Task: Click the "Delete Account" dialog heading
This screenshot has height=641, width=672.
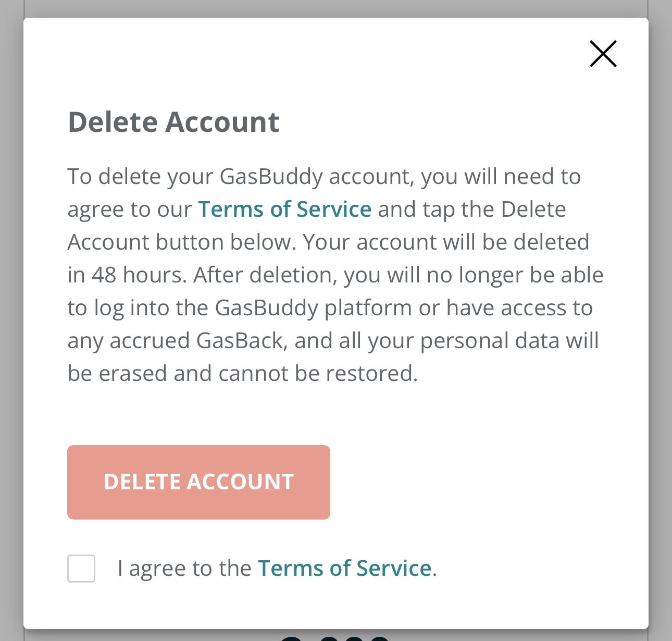Action: [x=173, y=122]
